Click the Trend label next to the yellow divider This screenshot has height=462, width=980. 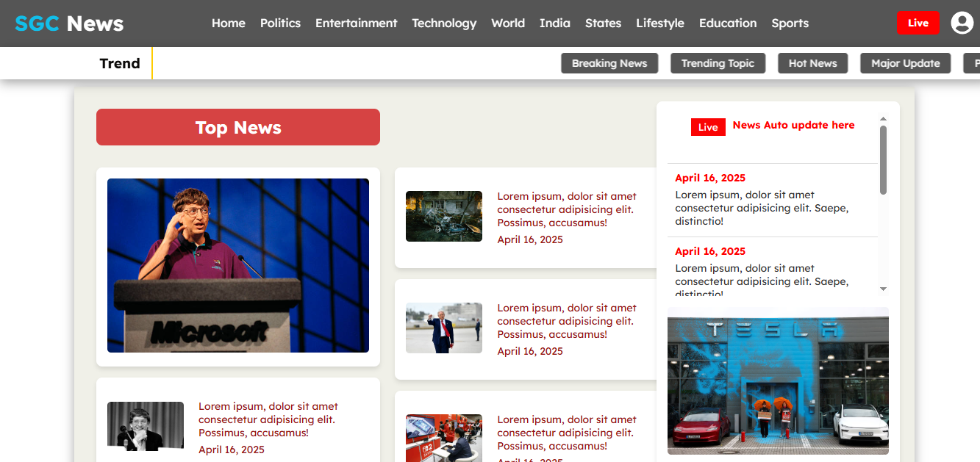click(120, 63)
